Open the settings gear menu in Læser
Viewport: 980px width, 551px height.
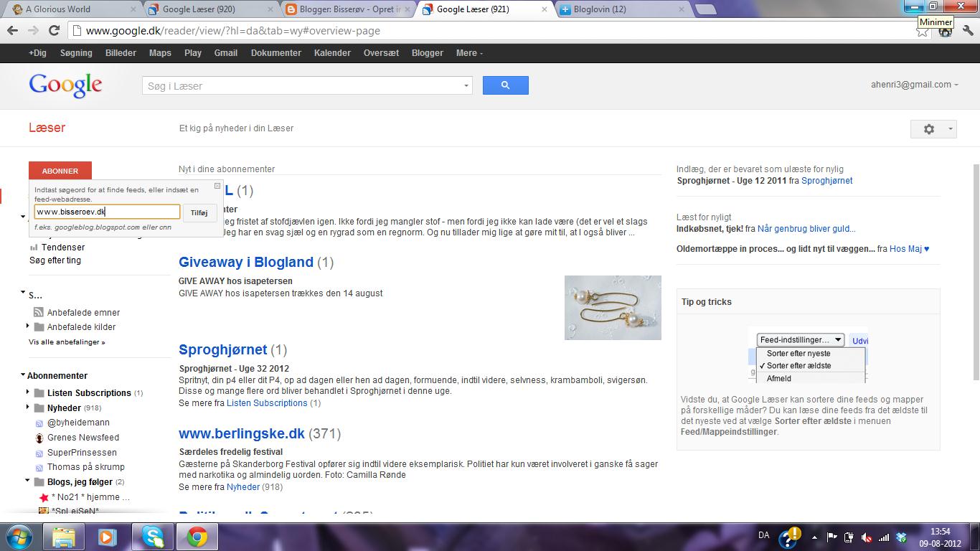click(933, 129)
